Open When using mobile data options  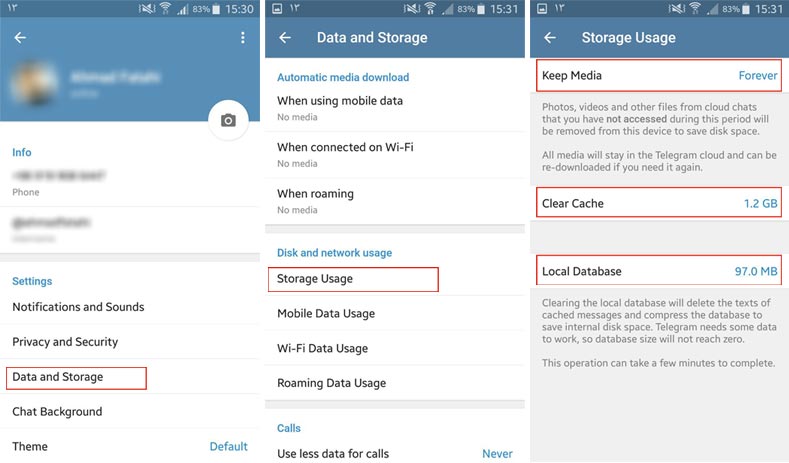point(394,108)
